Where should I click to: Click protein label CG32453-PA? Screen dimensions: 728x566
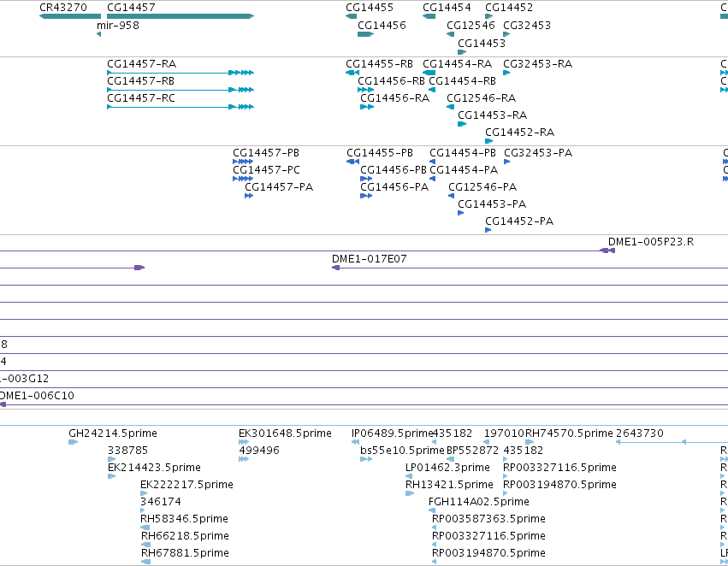[538, 153]
